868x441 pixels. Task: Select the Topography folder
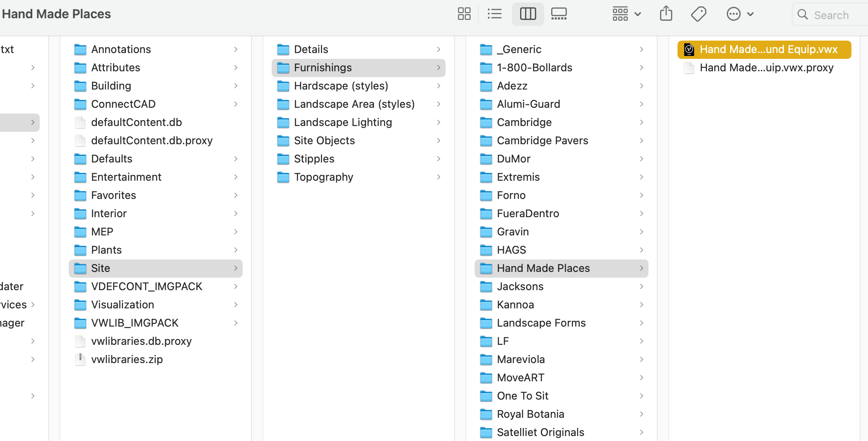[323, 177]
